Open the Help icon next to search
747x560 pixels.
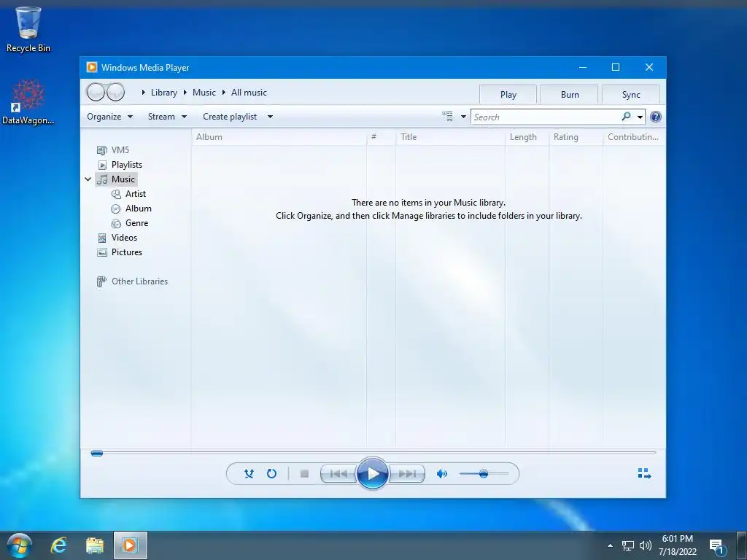pyautogui.click(x=656, y=117)
